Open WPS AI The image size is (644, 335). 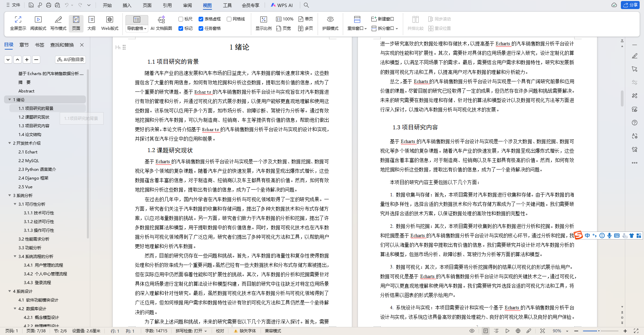click(x=282, y=5)
